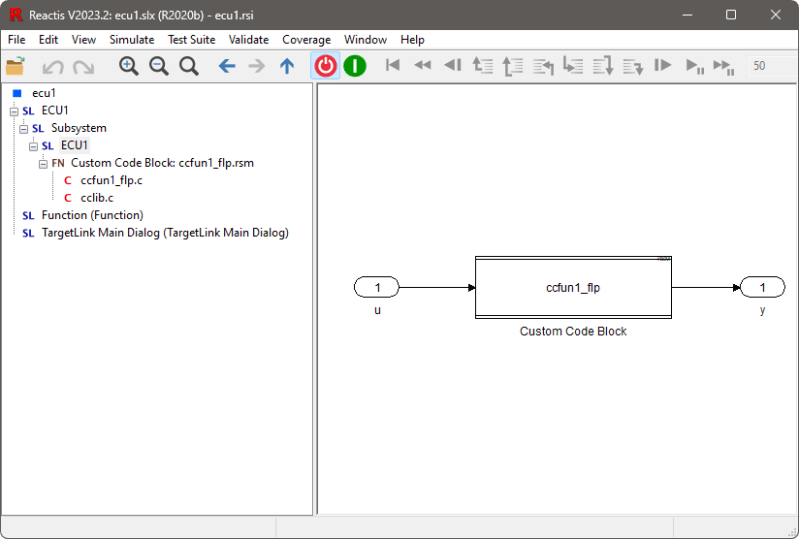Go forward with the gray right arrow
This screenshot has height=539, width=799.
click(257, 66)
